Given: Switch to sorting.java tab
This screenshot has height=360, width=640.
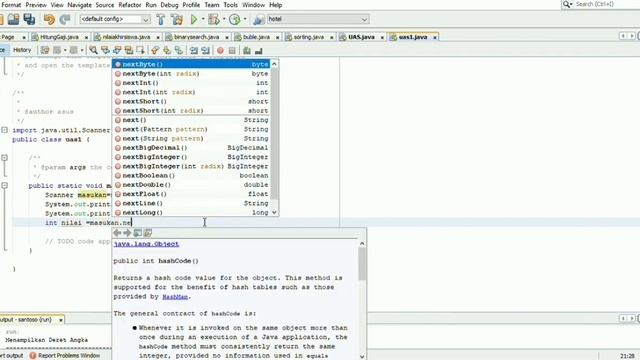Looking at the screenshot, I should coord(309,37).
